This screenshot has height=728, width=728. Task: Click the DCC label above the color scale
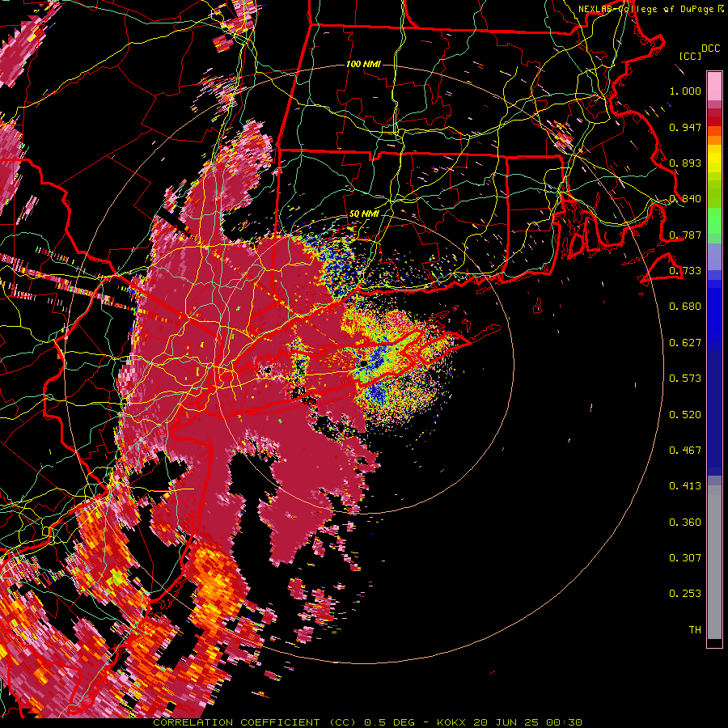pyautogui.click(x=711, y=48)
